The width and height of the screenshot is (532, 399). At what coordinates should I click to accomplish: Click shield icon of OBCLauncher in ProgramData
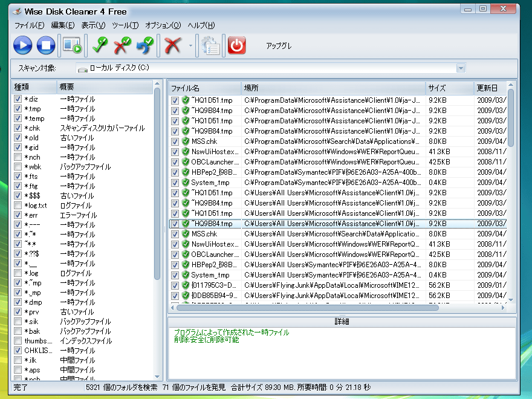click(185, 162)
